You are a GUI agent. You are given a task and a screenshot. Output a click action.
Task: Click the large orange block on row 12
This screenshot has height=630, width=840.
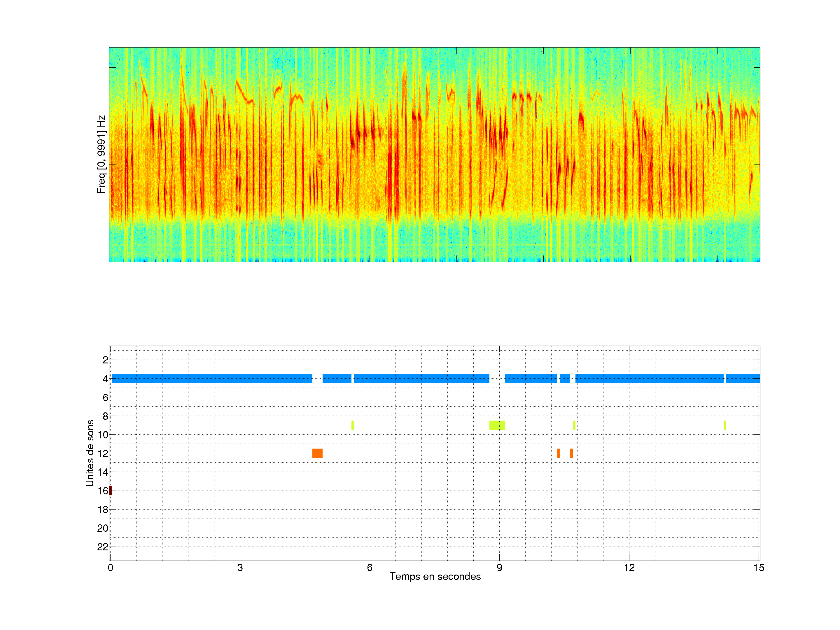[x=317, y=453]
